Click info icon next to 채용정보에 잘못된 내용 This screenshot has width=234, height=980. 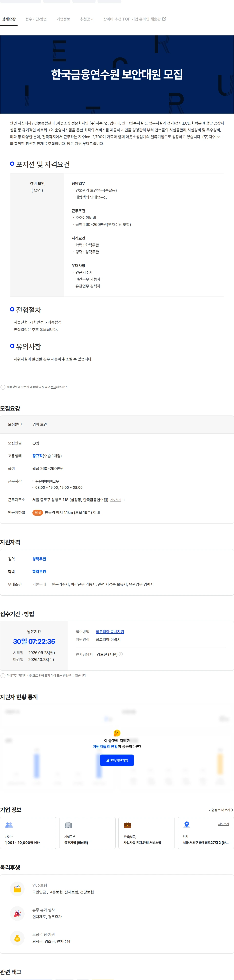[3, 387]
